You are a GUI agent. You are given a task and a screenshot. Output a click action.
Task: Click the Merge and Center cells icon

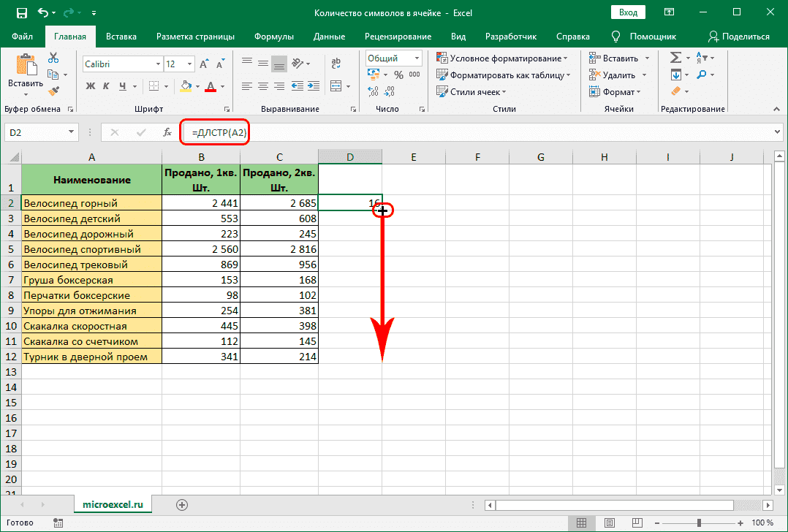point(337,86)
